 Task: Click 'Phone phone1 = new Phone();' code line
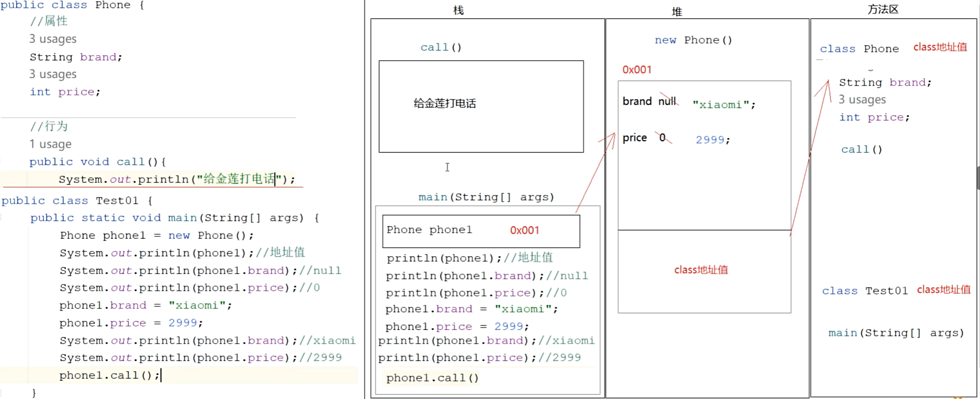pos(157,236)
